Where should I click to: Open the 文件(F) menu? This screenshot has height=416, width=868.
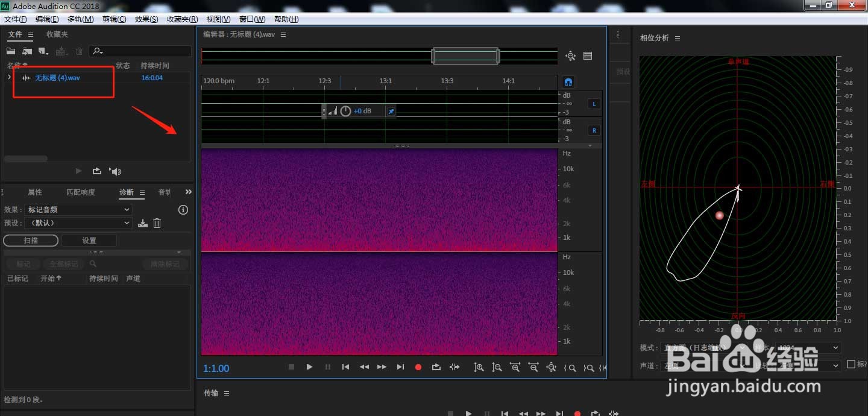coord(16,19)
